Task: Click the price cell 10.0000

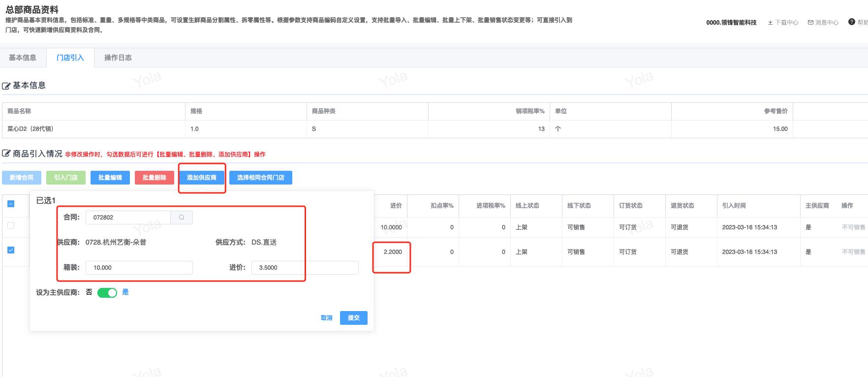Action: [391, 227]
